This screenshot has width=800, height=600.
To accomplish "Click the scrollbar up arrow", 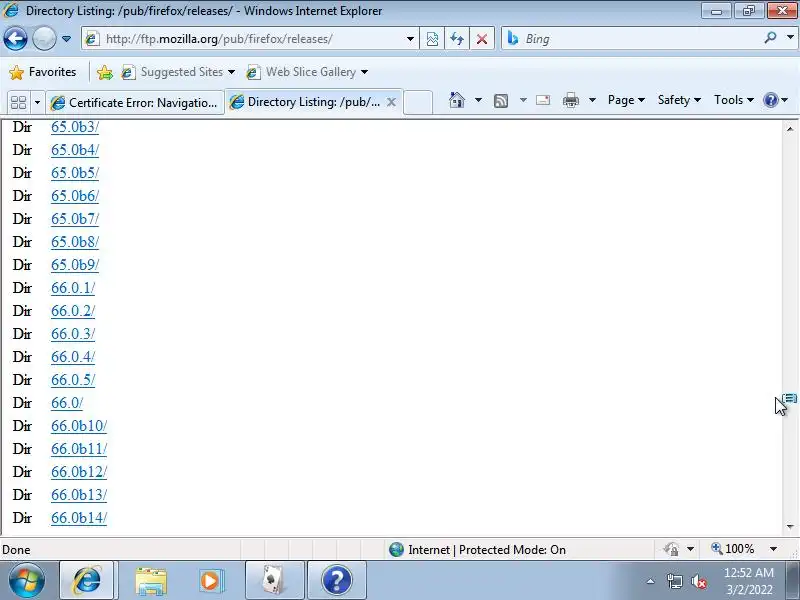I will tap(790, 129).
